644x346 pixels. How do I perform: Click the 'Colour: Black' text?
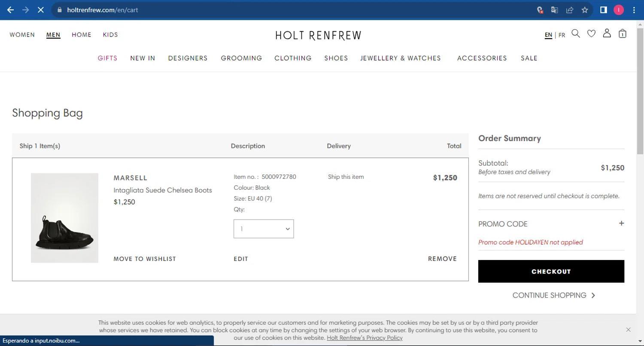[252, 188]
